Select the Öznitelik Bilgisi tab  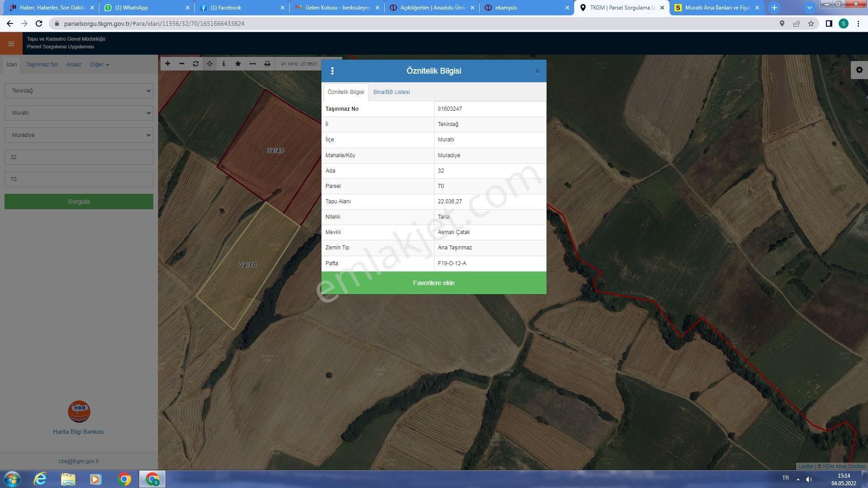coord(346,92)
